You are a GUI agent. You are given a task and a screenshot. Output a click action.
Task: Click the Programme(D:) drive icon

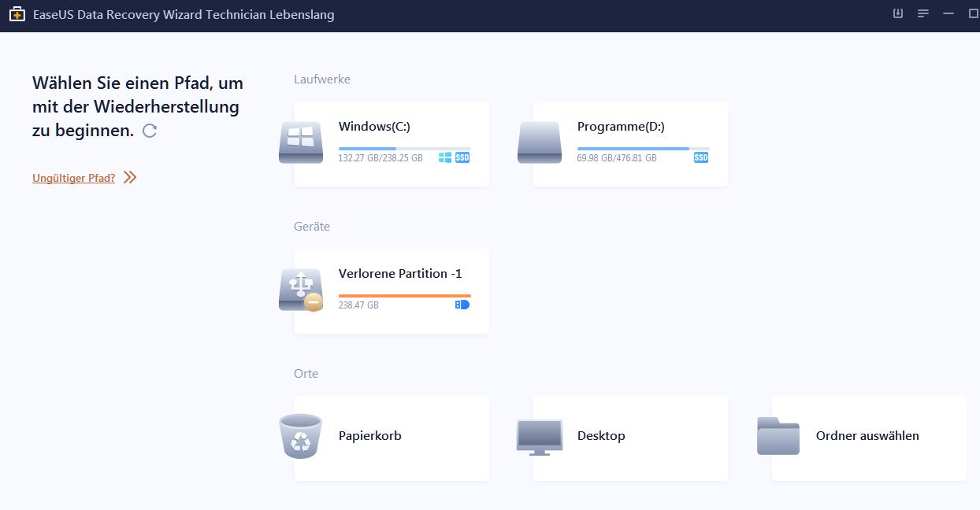[x=540, y=142]
